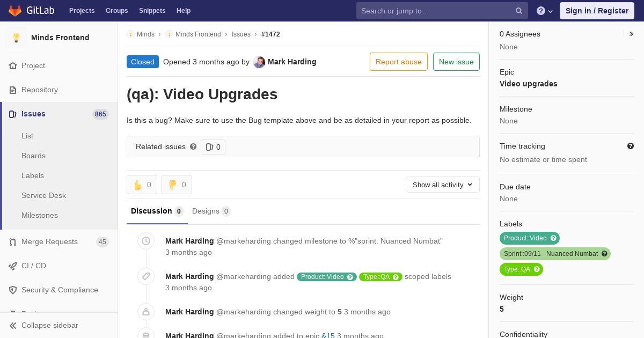Collapse the right sidebar with double arrow
The image size is (644, 338).
coord(632,34)
